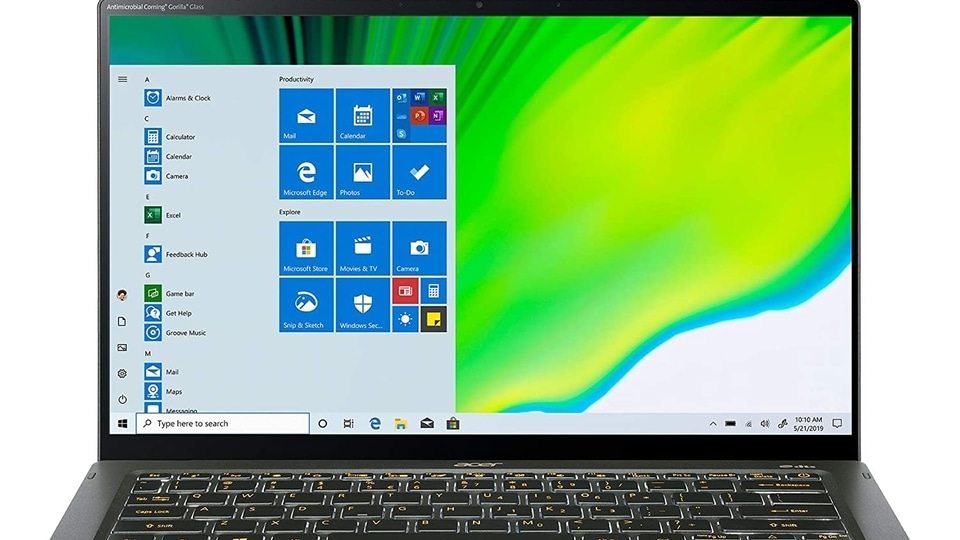The height and width of the screenshot is (540, 960).
Task: Open the network tray icon
Action: [748, 424]
